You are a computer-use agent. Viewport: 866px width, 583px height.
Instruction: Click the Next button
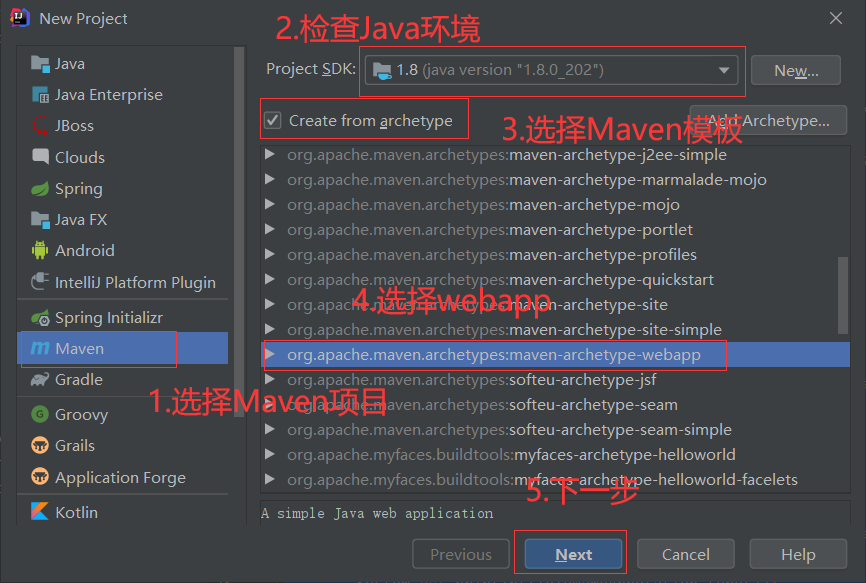[573, 554]
